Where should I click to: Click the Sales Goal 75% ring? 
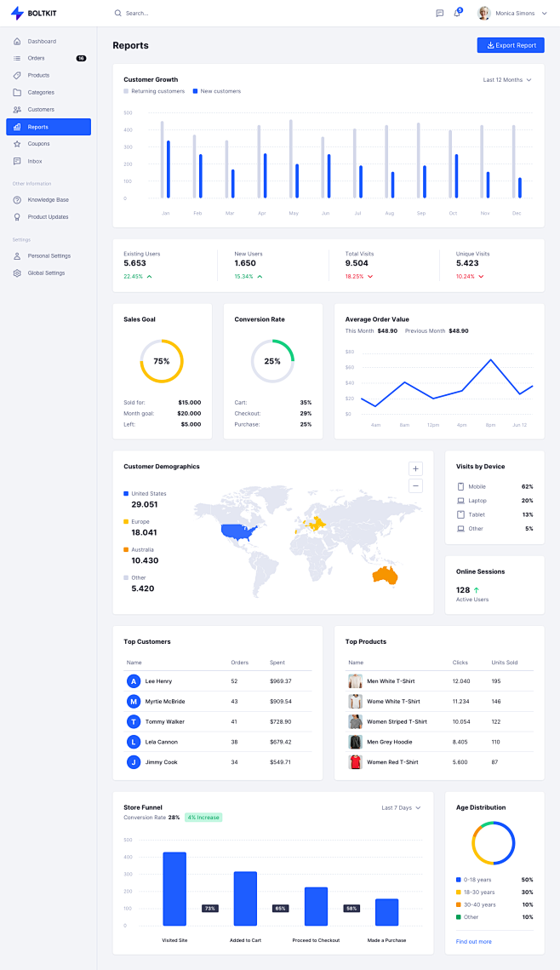click(162, 361)
